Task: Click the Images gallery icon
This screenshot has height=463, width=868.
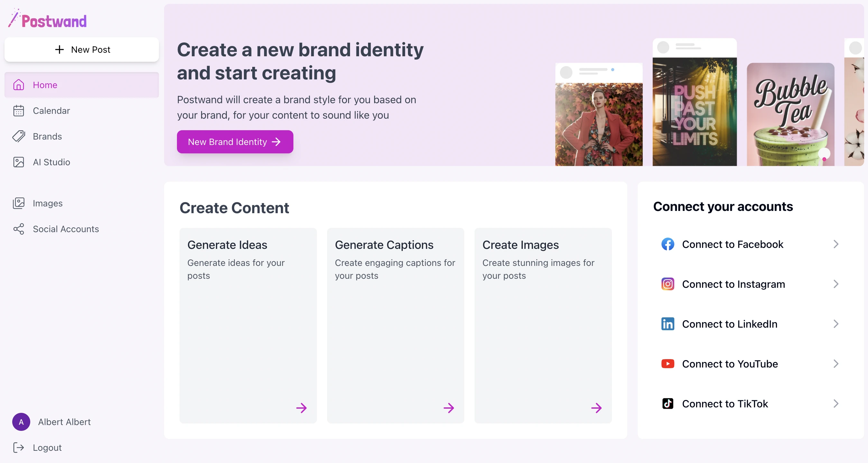Action: 19,204
